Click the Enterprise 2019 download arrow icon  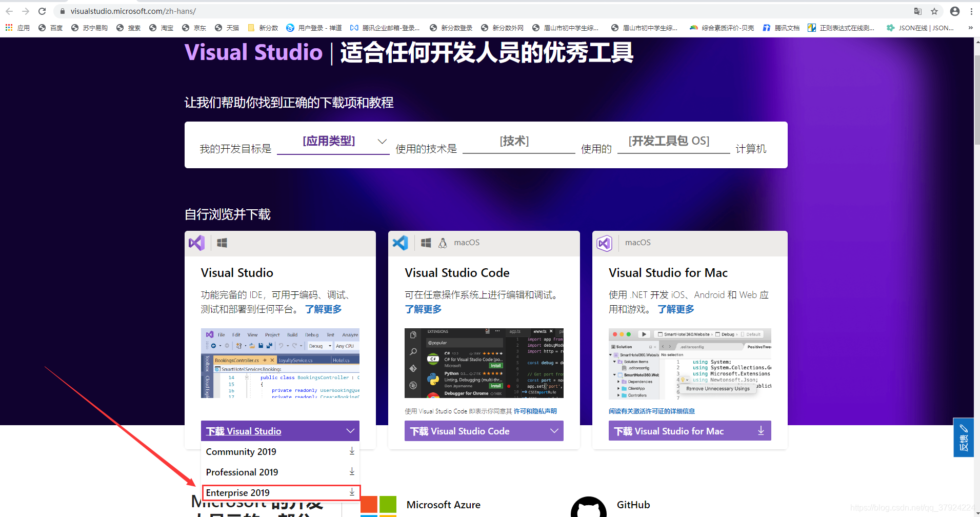click(352, 492)
